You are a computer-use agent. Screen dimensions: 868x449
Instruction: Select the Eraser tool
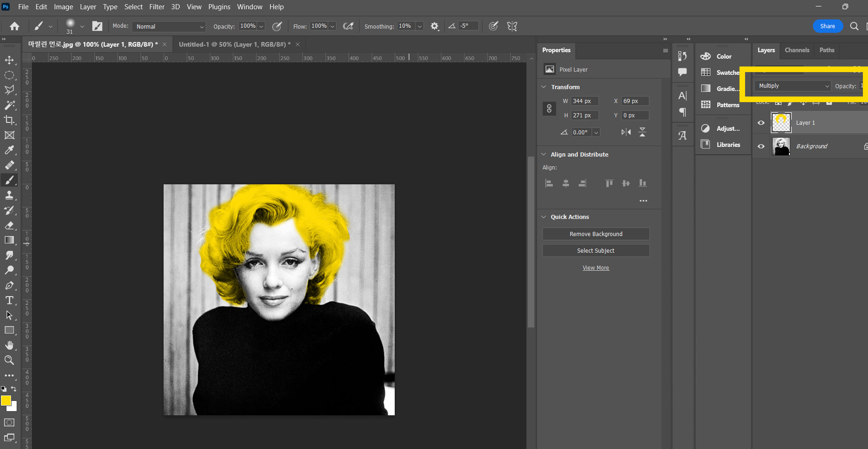pos(9,225)
